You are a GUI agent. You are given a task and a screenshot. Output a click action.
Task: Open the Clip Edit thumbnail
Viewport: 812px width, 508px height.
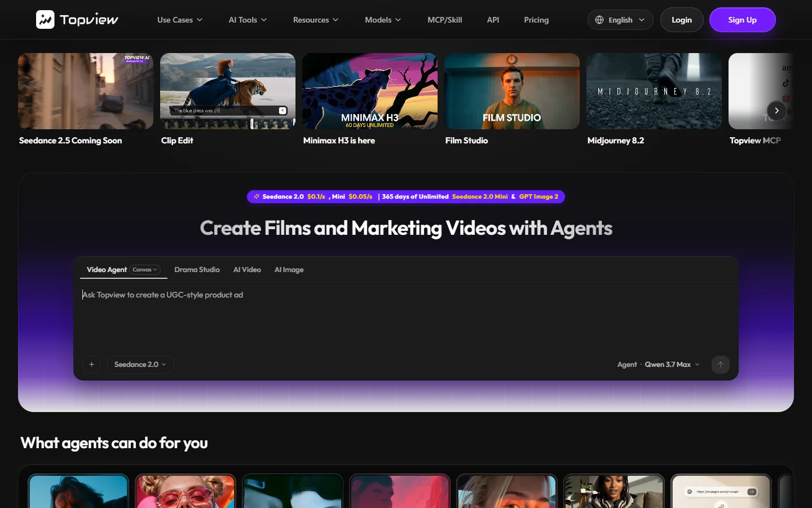coord(228,91)
